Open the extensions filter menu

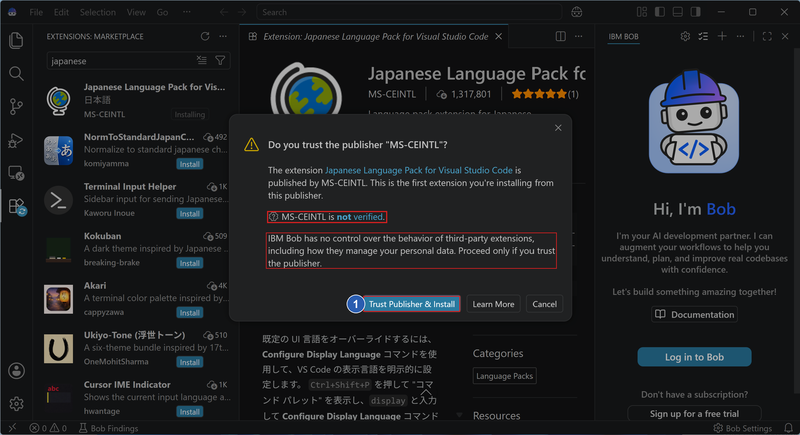click(x=220, y=61)
